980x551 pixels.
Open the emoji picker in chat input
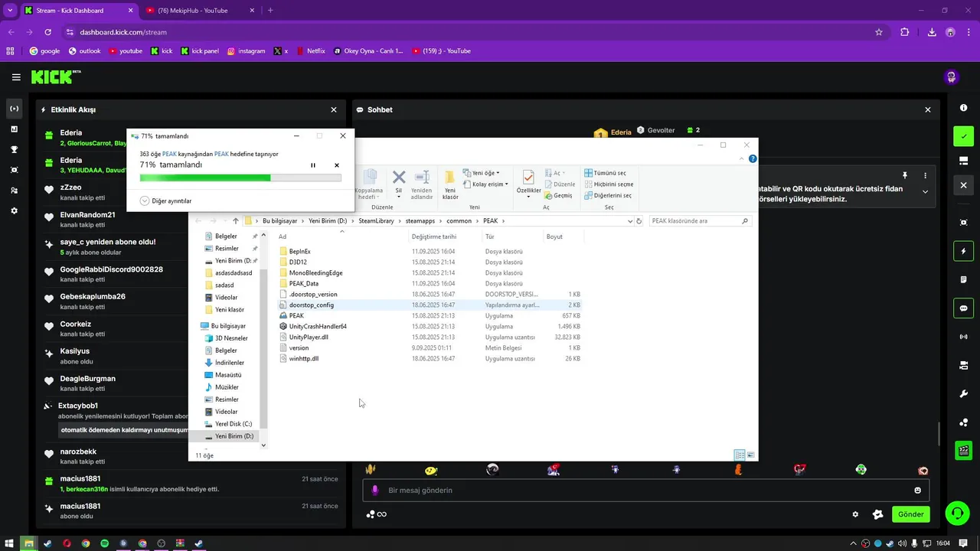917,490
